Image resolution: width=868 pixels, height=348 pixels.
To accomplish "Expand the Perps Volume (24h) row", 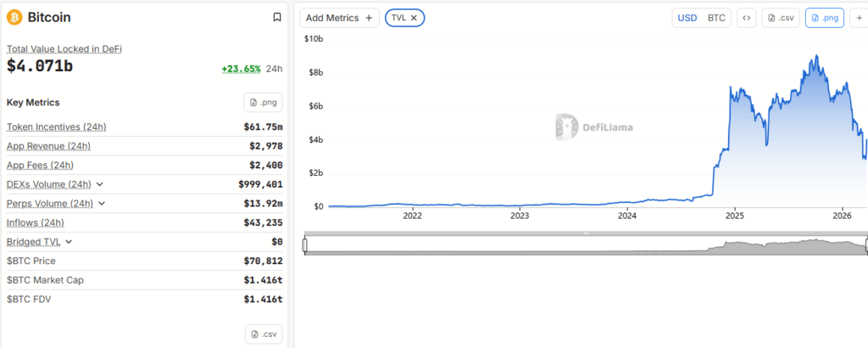I will 103,204.
